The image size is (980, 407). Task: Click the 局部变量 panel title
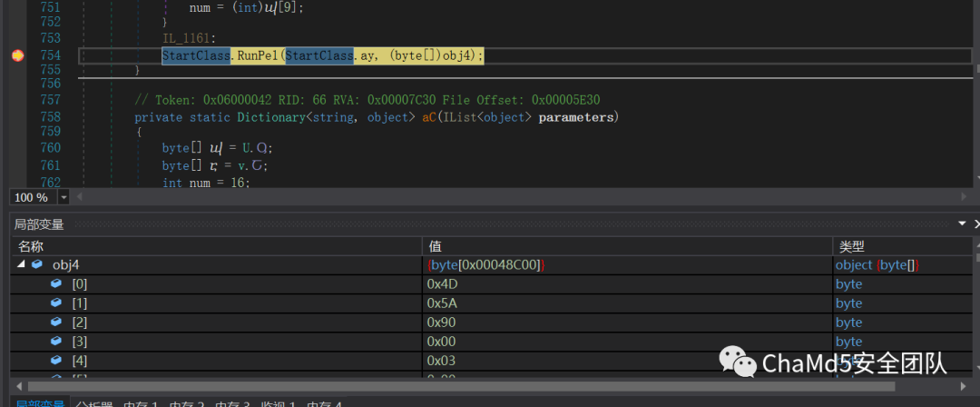tap(39, 224)
